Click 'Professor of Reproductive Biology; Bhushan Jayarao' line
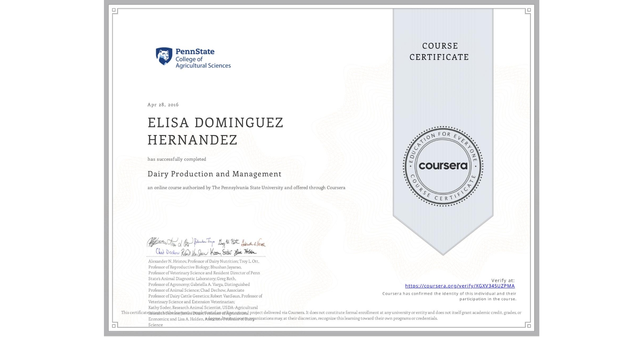This screenshot has width=644, height=337. (x=195, y=267)
